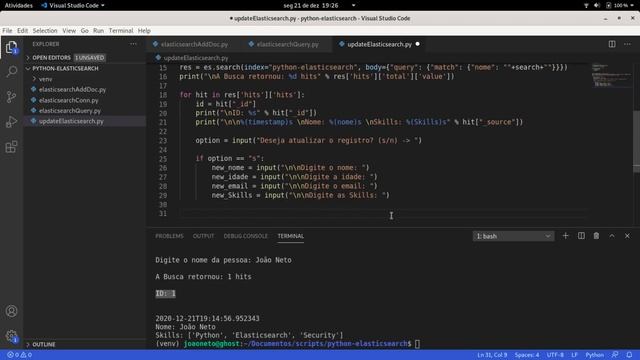Click the code minimap preview
The image size is (640, 360).
tap(612, 76)
